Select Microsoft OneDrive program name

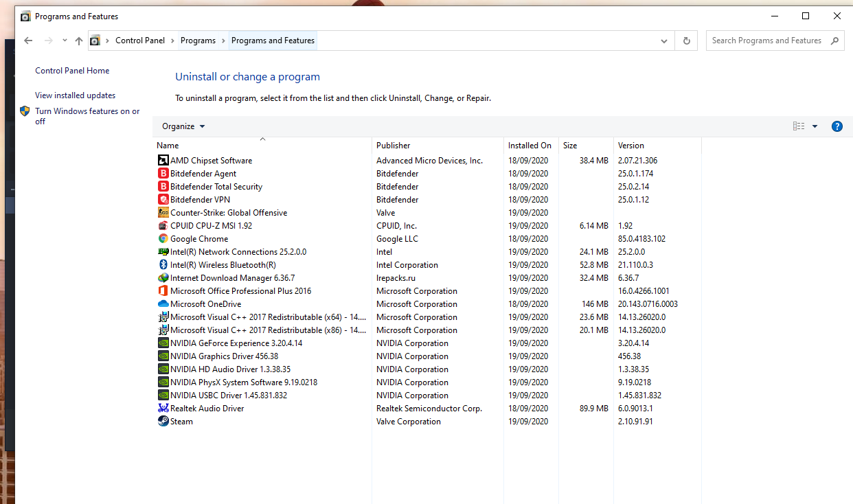pos(206,304)
